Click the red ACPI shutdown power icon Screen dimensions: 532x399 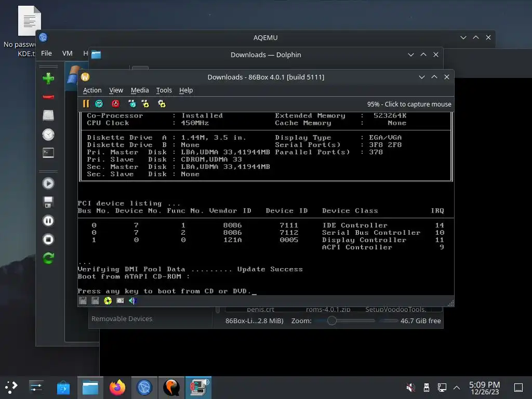[116, 104]
